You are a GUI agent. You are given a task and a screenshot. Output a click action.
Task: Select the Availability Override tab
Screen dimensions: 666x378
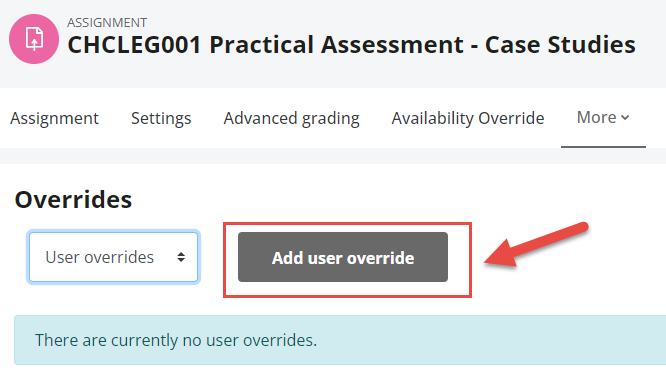468,118
